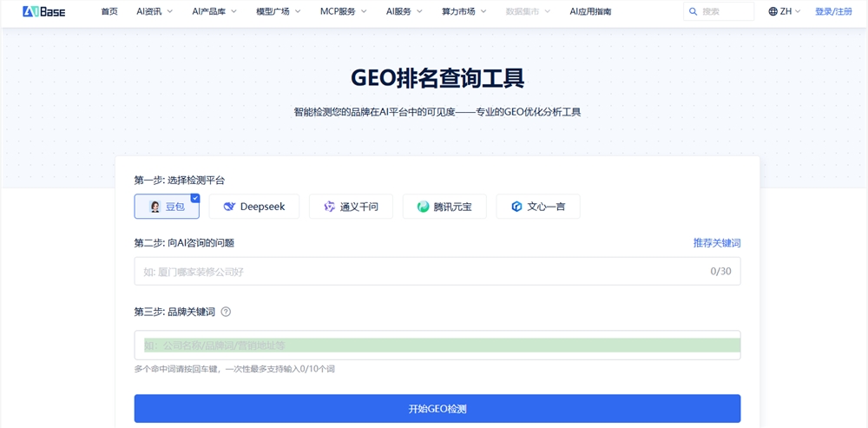Screen dimensions: 868x428
Task: Click the globe language icon
Action: [x=773, y=11]
